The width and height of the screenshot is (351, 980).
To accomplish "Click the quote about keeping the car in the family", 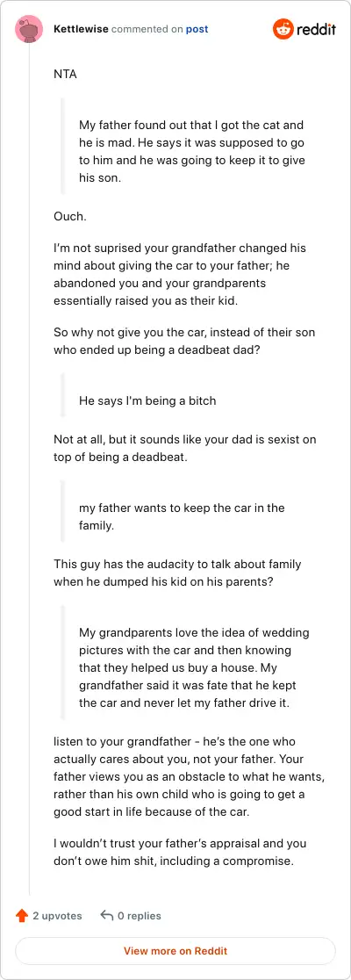I will click(x=182, y=517).
